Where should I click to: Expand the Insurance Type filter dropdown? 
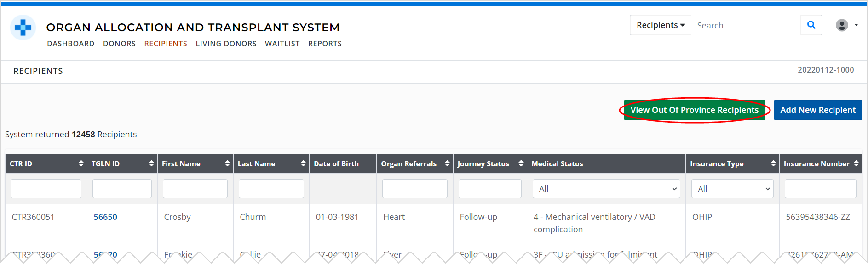pyautogui.click(x=732, y=189)
